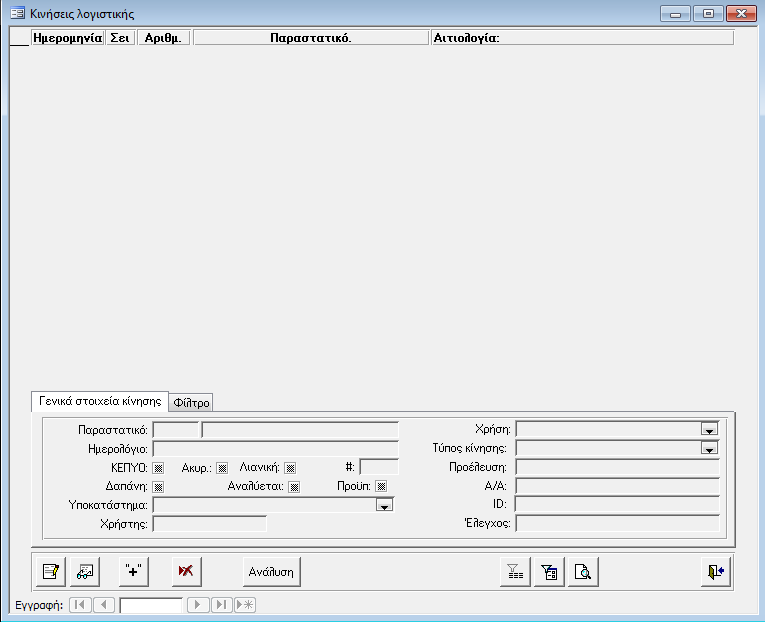Screen dimensions: 765x622
Task: Click the filter by form icon
Action: [548, 571]
